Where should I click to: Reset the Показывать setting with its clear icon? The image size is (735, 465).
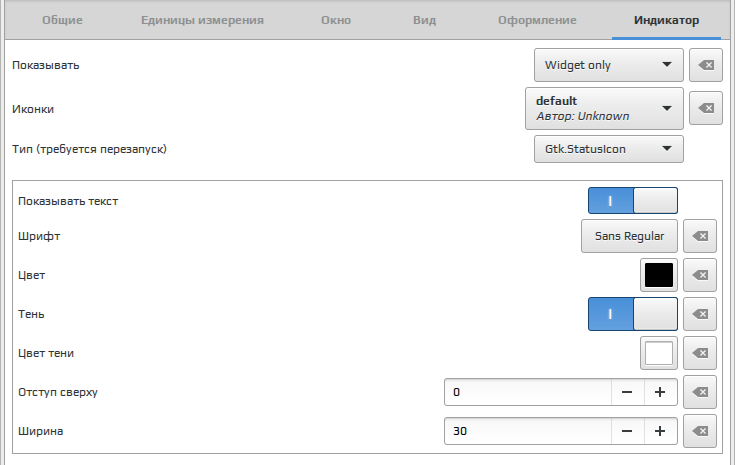pyautogui.click(x=705, y=65)
